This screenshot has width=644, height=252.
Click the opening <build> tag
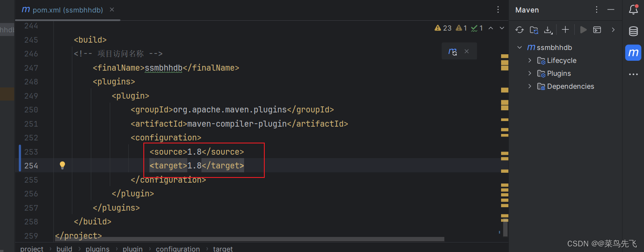[90, 40]
